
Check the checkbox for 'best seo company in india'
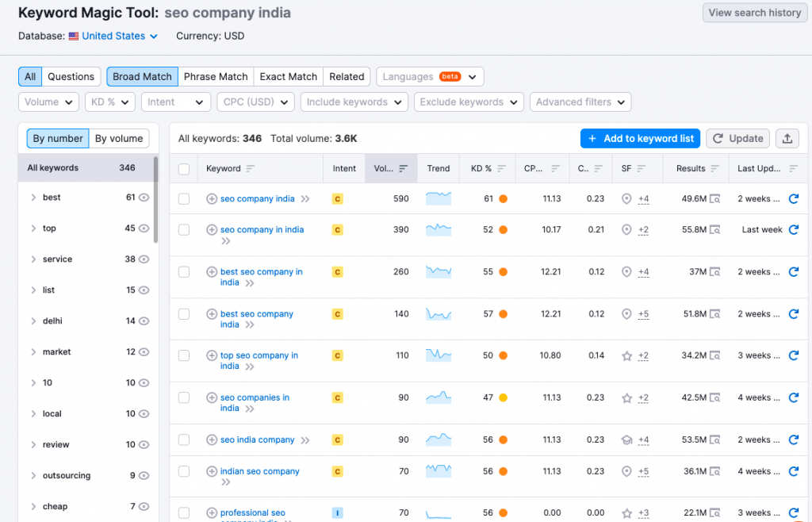184,271
